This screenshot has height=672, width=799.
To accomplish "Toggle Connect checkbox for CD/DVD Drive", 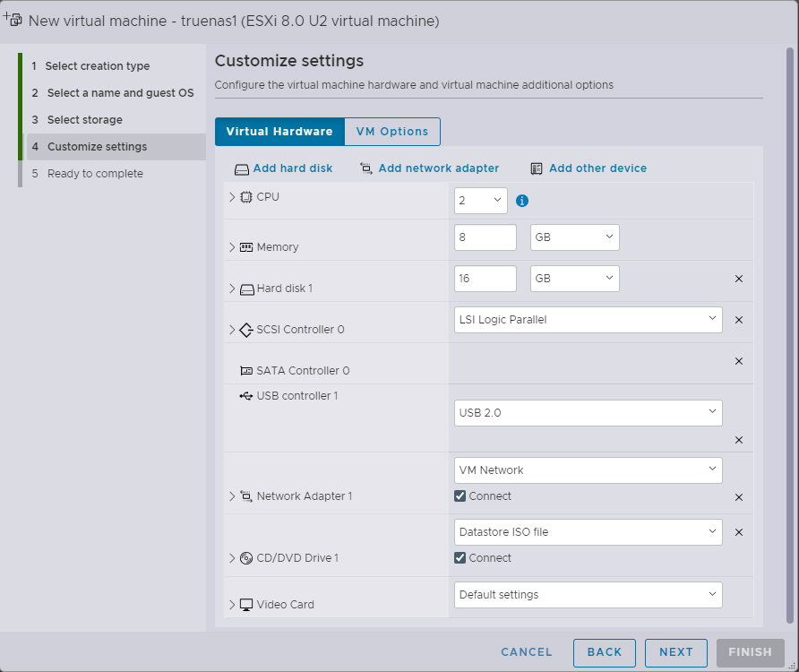I will click(460, 558).
